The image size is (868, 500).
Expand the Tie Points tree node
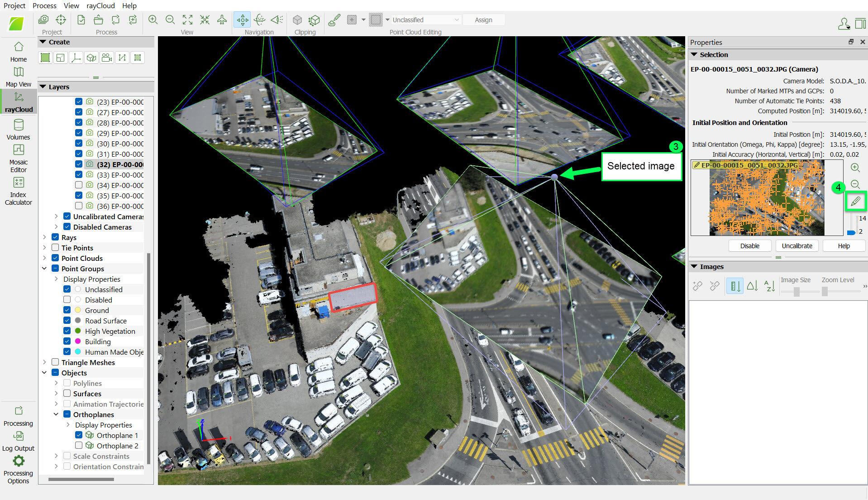44,247
